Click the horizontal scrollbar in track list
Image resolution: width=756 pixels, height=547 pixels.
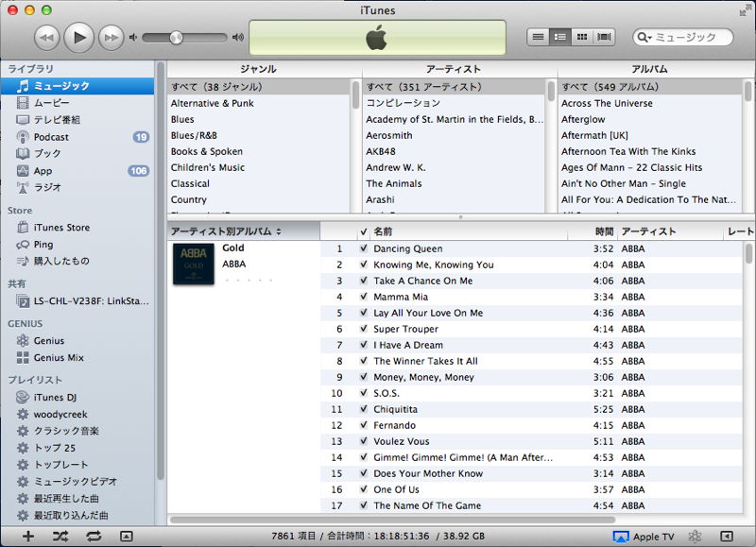pyautogui.click(x=392, y=520)
